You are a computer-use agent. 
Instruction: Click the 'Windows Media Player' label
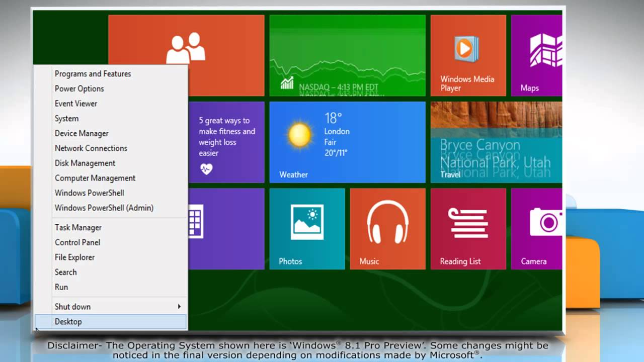coord(467,83)
